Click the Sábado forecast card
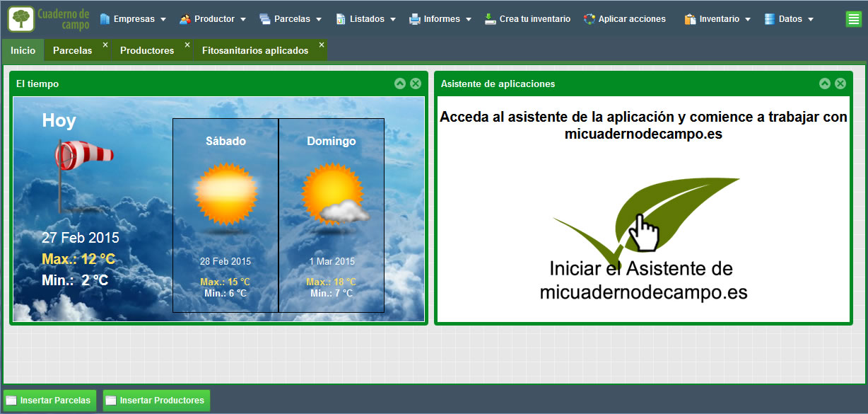The height and width of the screenshot is (414, 868). click(x=225, y=215)
